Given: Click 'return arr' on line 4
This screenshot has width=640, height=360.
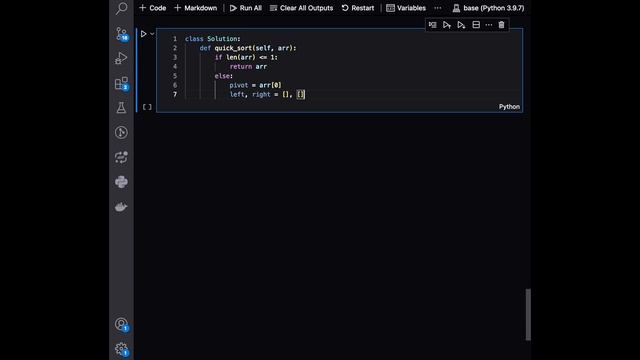Looking at the screenshot, I should pos(248,67).
